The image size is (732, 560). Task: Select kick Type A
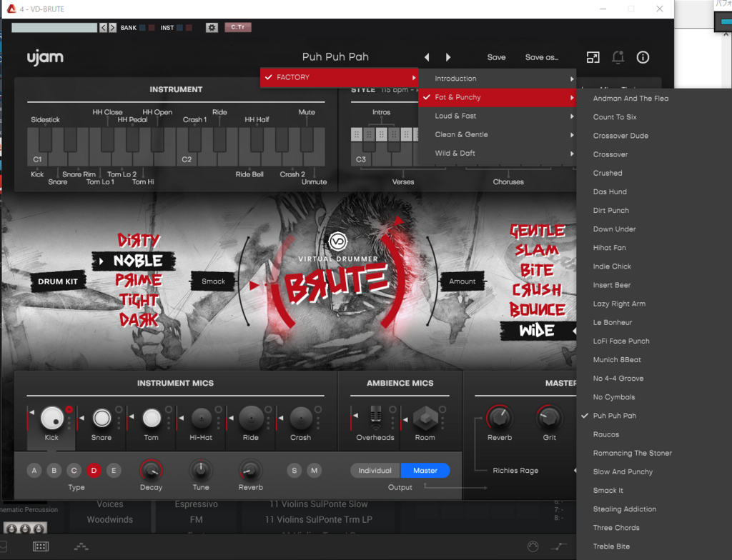click(34, 471)
